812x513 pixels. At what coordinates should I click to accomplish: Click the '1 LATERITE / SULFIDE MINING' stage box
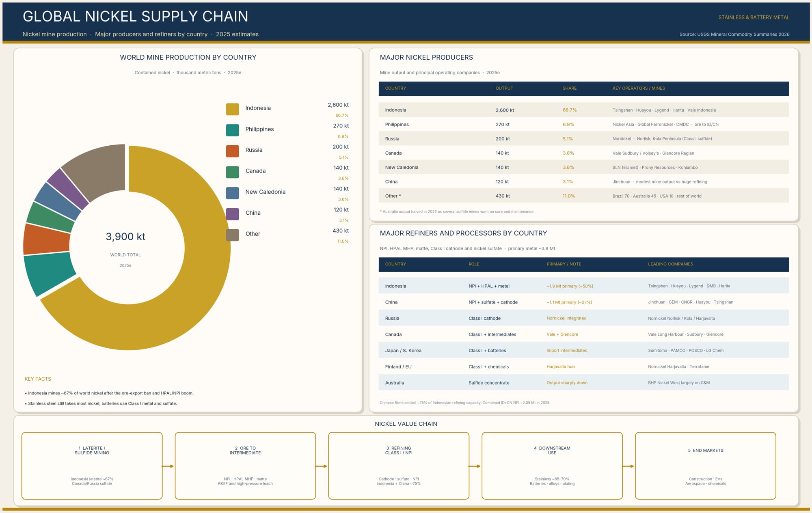coord(92,466)
